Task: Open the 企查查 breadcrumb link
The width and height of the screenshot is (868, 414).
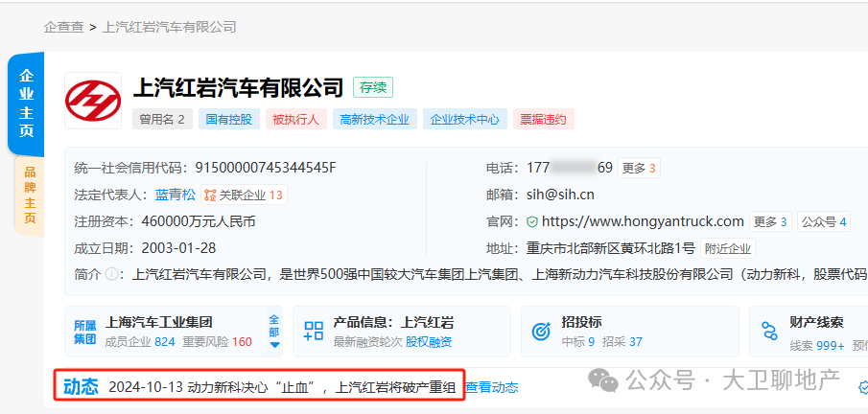Action: click(63, 27)
